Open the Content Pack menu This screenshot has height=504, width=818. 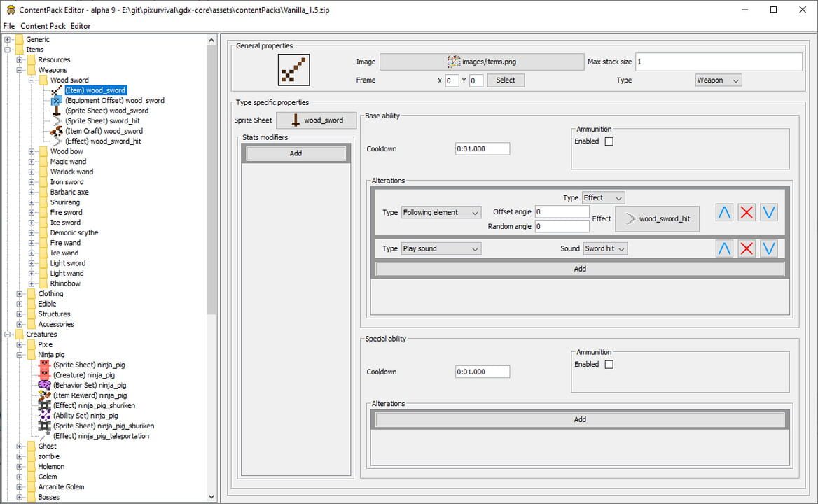tap(43, 26)
